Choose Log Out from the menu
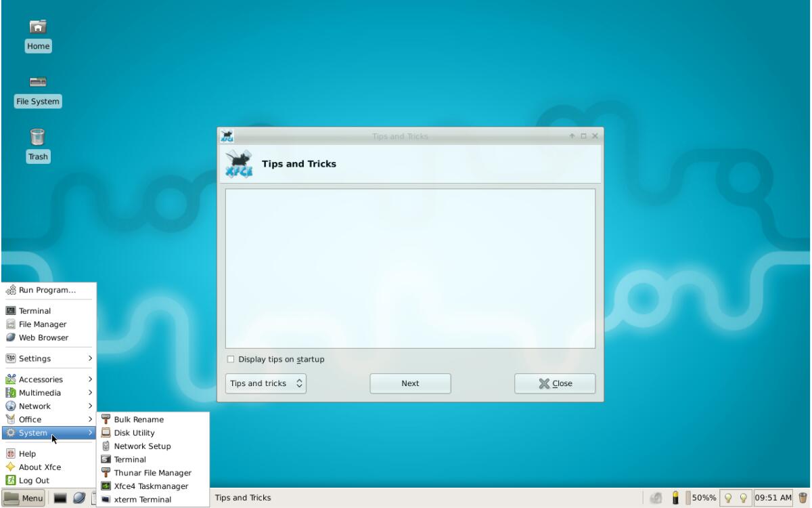The width and height of the screenshot is (812, 508). tap(31, 480)
